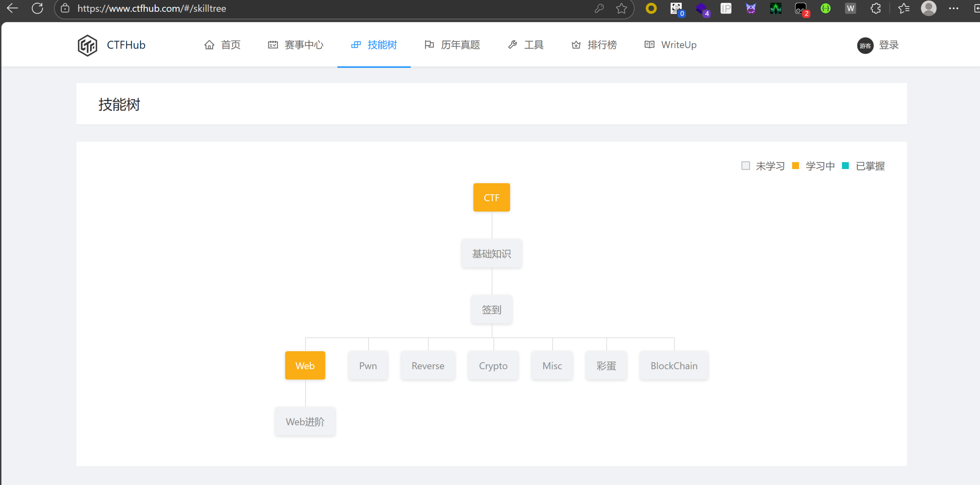This screenshot has width=980, height=485.
Task: Open the favorites list star icon
Action: tap(903, 8)
